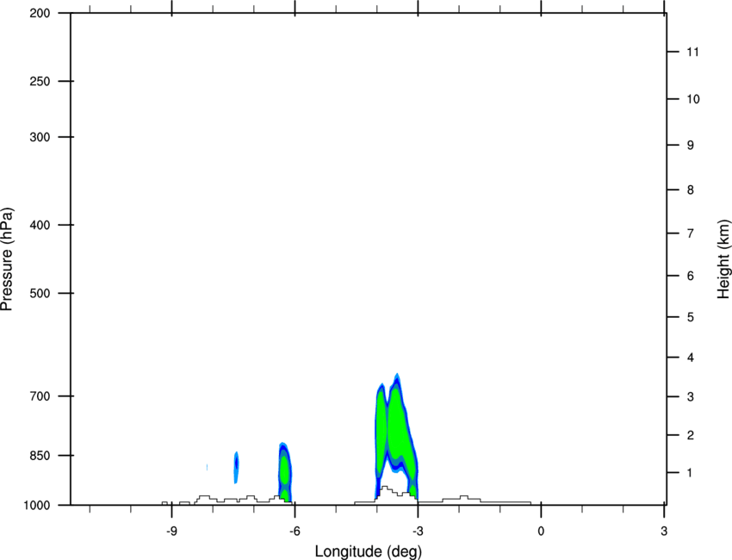Click the 10 km height label
The height and width of the screenshot is (560, 732).
pos(692,99)
